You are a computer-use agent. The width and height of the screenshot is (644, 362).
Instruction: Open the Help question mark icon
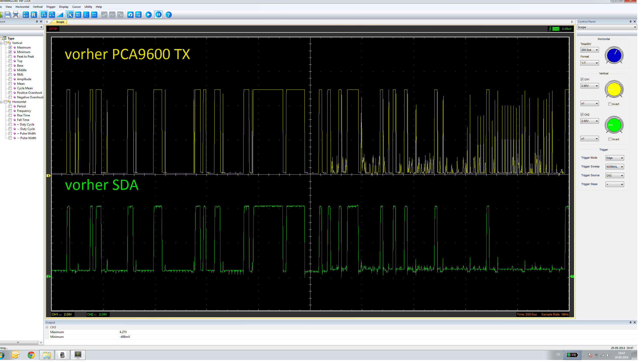[x=169, y=15]
